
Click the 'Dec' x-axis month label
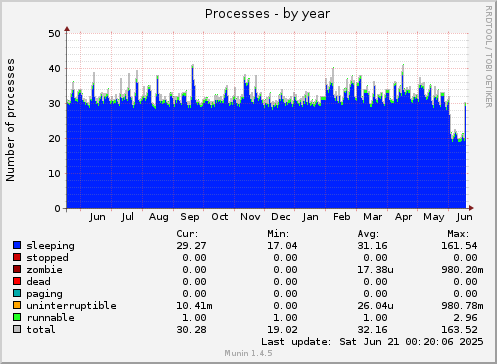click(281, 217)
